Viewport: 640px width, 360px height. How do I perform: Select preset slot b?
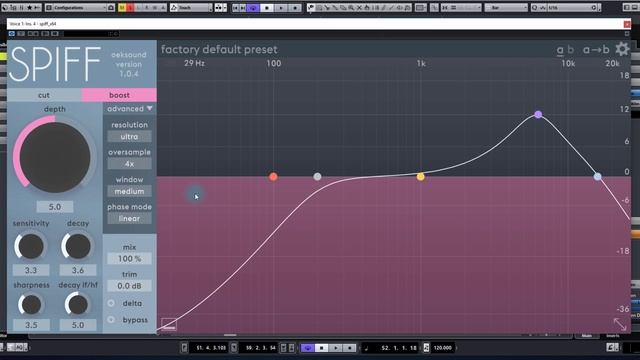[x=571, y=50]
